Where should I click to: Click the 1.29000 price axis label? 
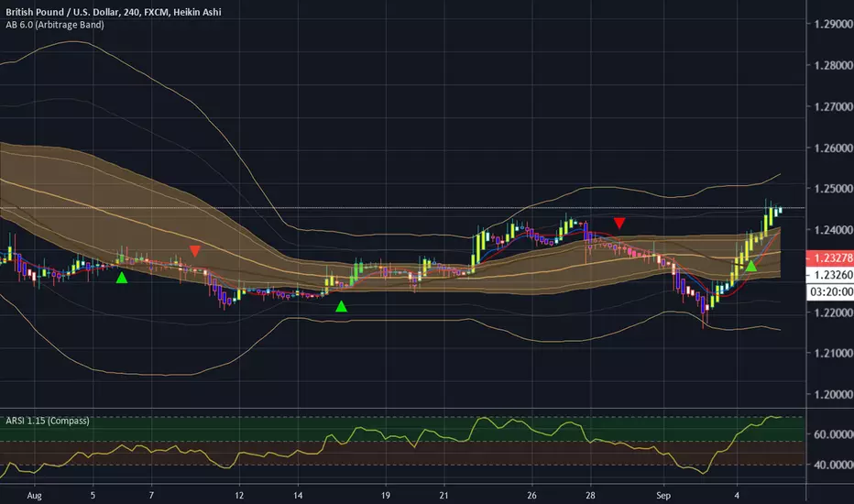pos(833,24)
